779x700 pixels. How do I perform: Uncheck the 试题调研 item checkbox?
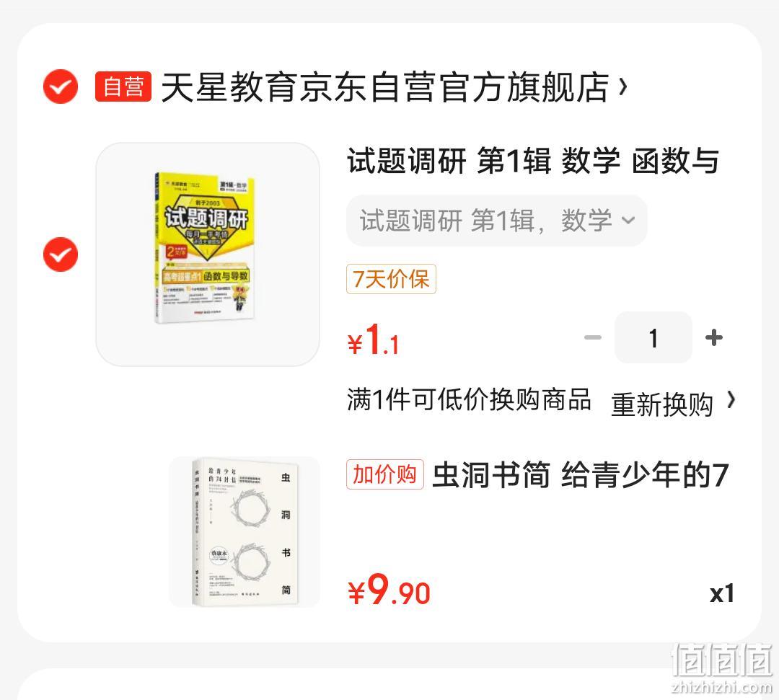click(61, 254)
